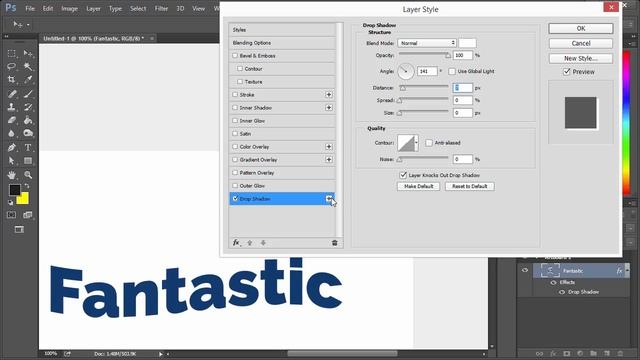Select the Eraser tool
Screen dimensions: 640x360
click(11, 120)
